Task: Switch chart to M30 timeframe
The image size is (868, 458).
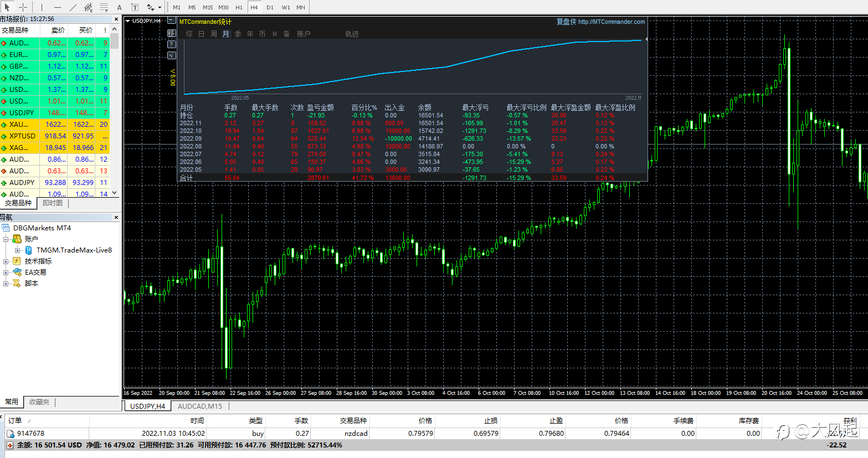Action: [x=223, y=7]
